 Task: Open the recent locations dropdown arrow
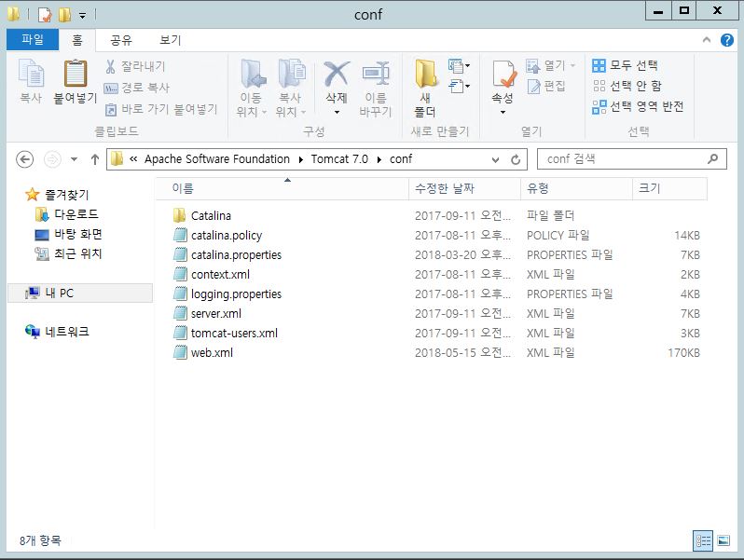pyautogui.click(x=74, y=159)
